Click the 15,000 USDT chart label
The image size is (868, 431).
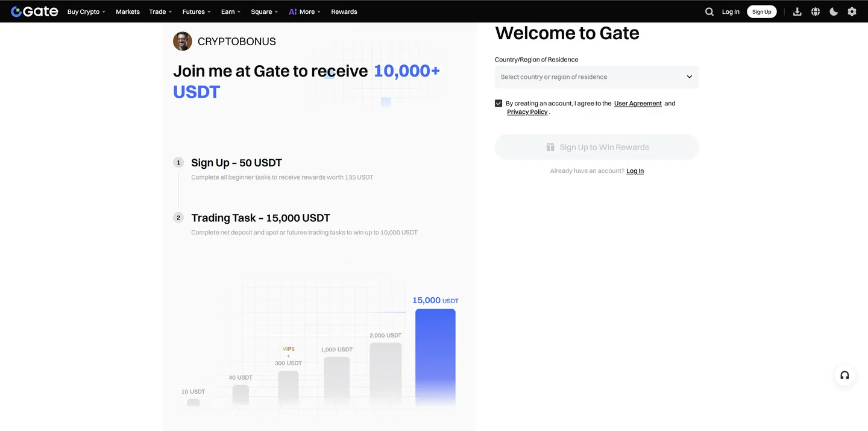(x=435, y=300)
